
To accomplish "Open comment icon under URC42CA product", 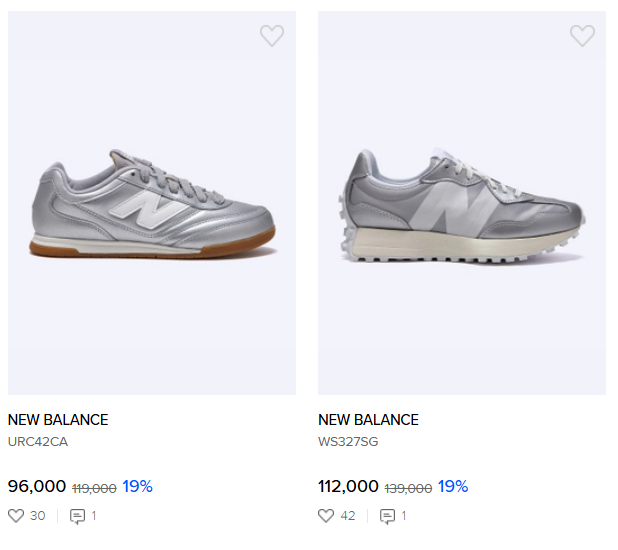I will [x=77, y=516].
